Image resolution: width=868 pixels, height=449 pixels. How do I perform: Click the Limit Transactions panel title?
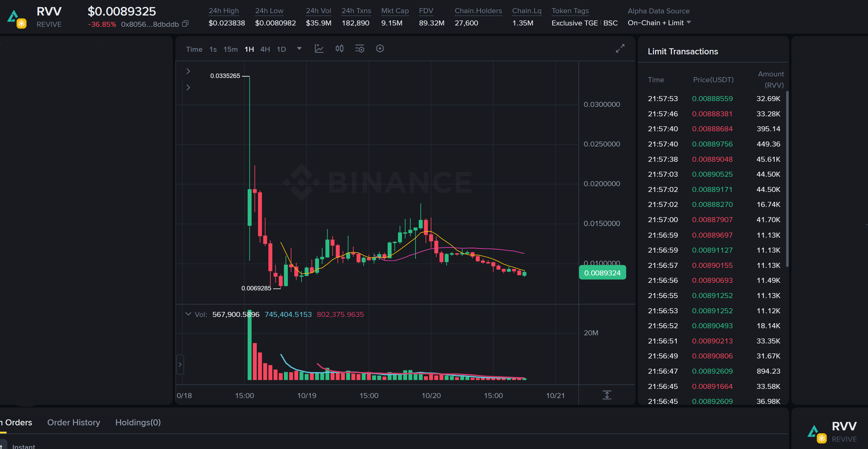coord(683,51)
